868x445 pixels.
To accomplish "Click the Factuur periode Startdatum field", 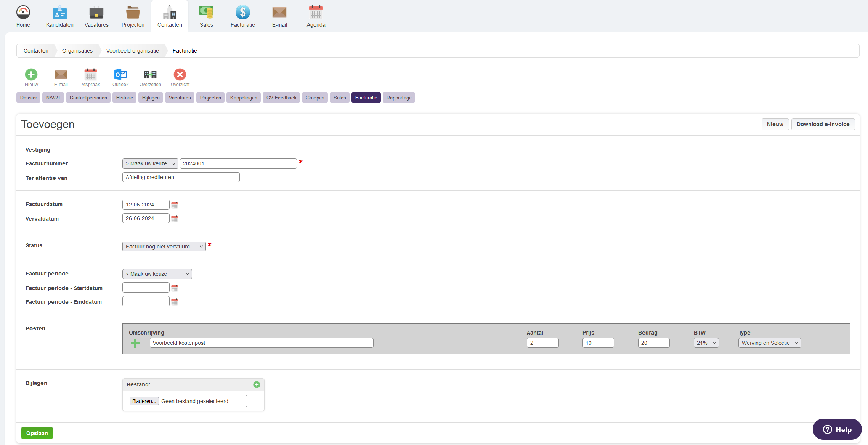I will (146, 288).
